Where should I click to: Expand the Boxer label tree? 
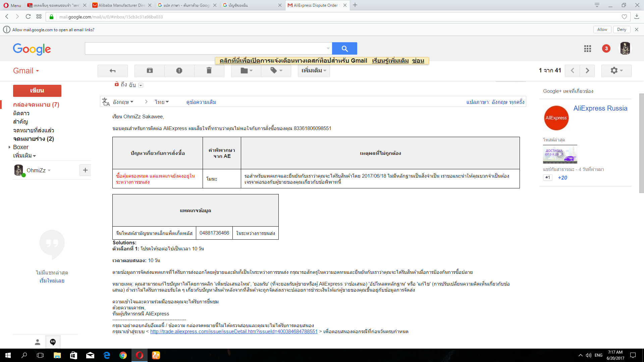9,147
